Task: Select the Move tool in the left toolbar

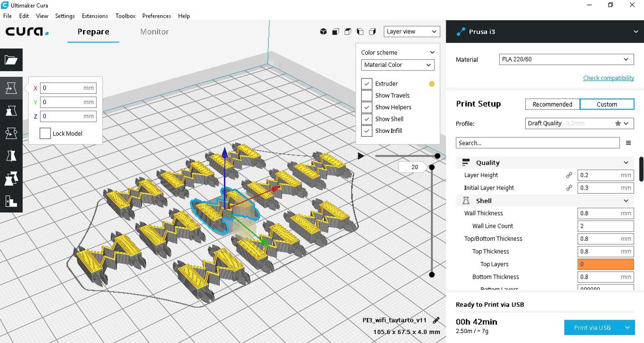Action: pyautogui.click(x=11, y=88)
